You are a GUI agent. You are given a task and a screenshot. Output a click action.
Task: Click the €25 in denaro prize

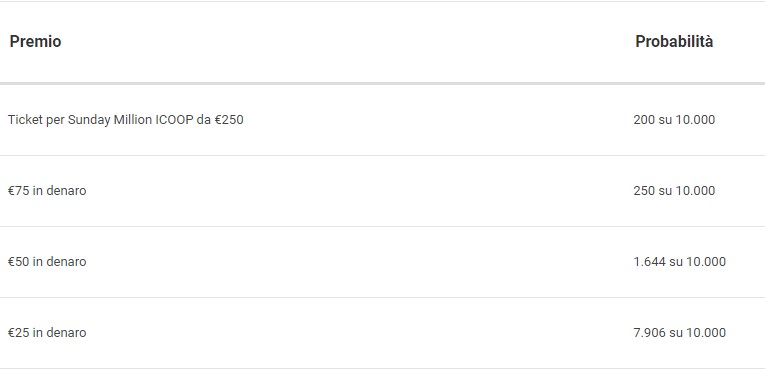[x=47, y=332]
